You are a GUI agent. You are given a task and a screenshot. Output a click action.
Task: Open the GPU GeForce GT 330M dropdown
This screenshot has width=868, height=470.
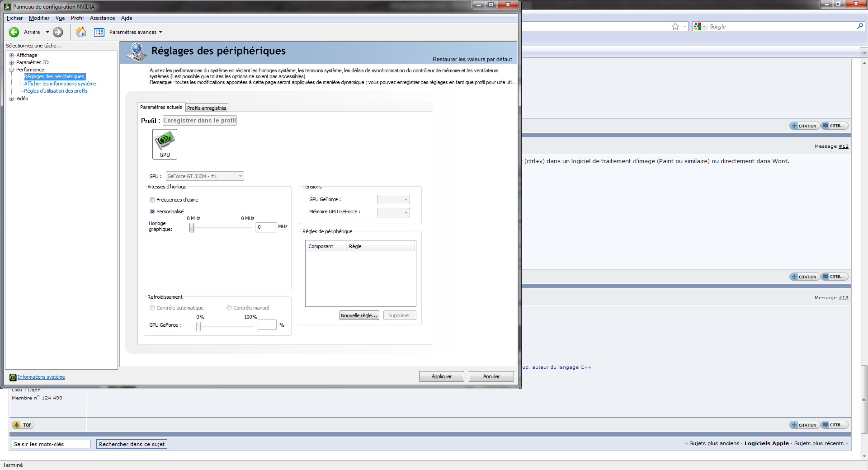(x=205, y=176)
